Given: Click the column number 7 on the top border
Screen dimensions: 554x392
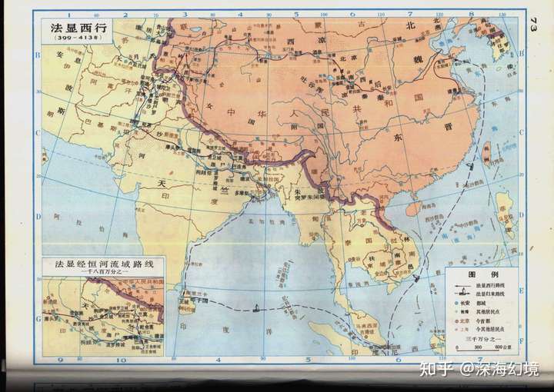Looking at the screenshot, I should [410, 14].
